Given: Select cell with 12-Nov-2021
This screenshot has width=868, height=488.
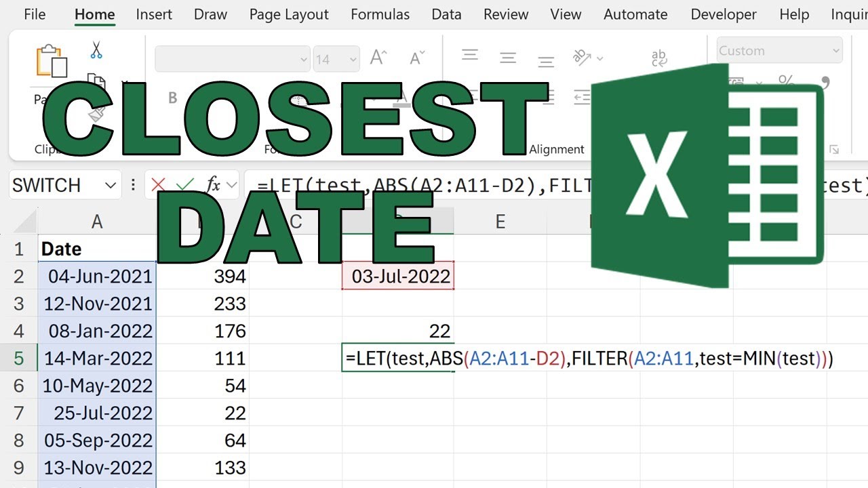Looking at the screenshot, I should point(97,304).
